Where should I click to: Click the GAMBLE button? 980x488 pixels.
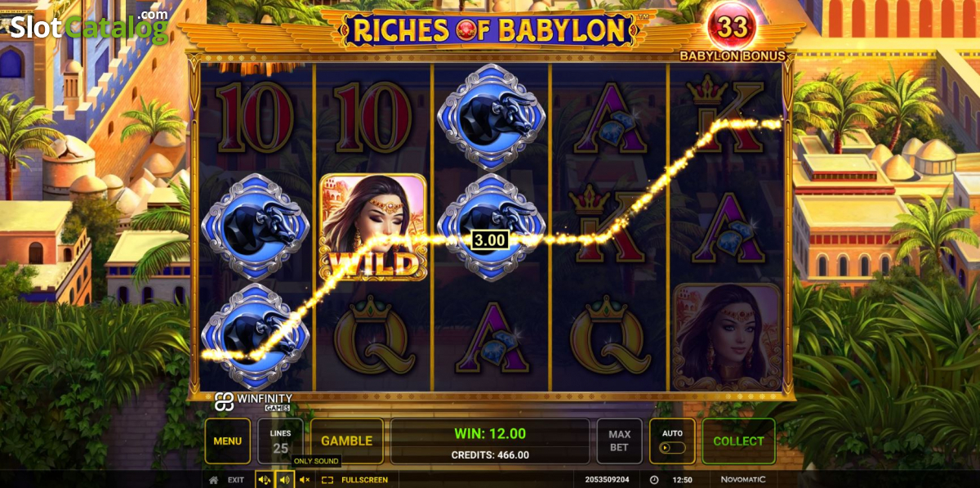coord(346,441)
